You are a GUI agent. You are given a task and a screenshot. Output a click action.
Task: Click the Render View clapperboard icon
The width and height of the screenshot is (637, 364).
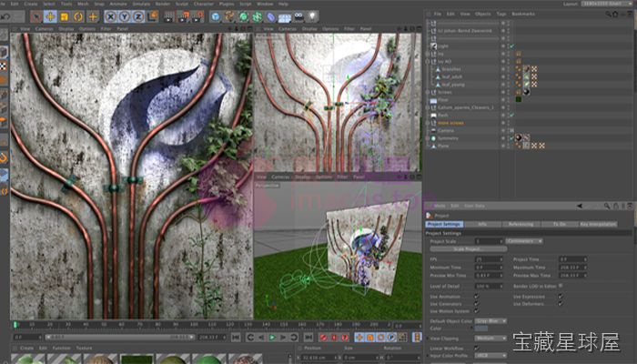168,16
